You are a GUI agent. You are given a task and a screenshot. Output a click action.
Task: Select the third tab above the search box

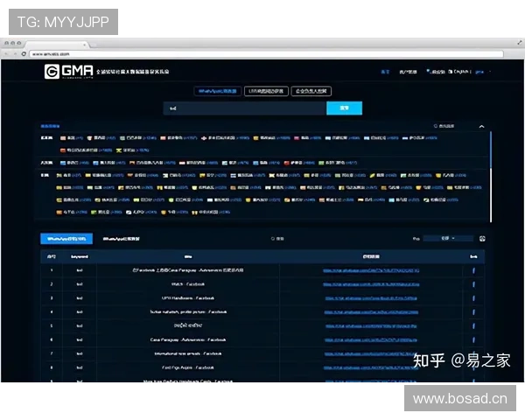coord(313,90)
